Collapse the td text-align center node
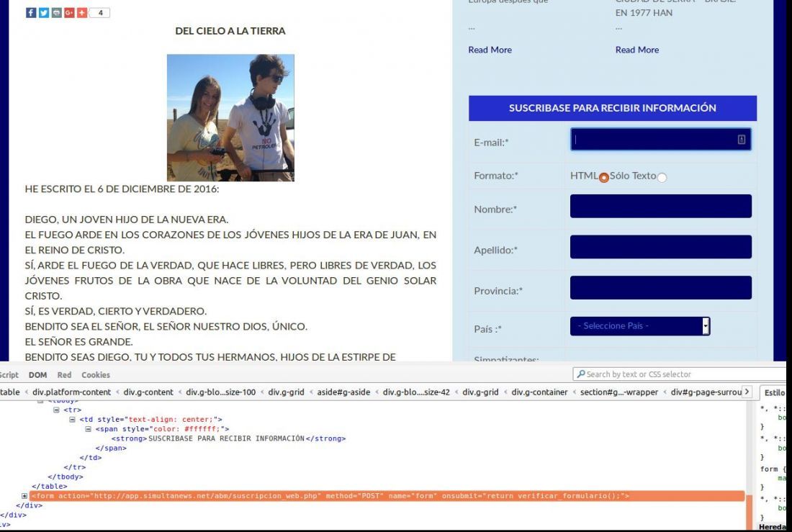This screenshot has height=532, width=792. [x=72, y=419]
